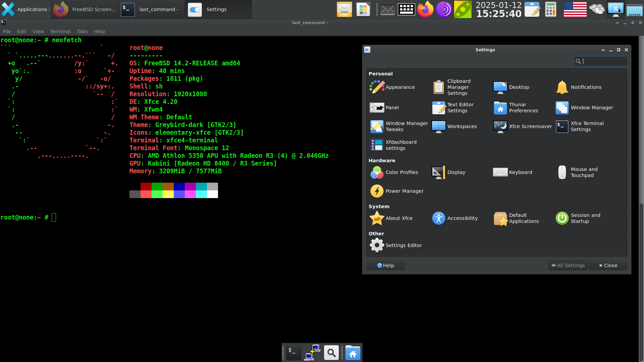The image size is (644, 362).
Task: Click the purple Tor browser panel icon
Action: (444, 9)
